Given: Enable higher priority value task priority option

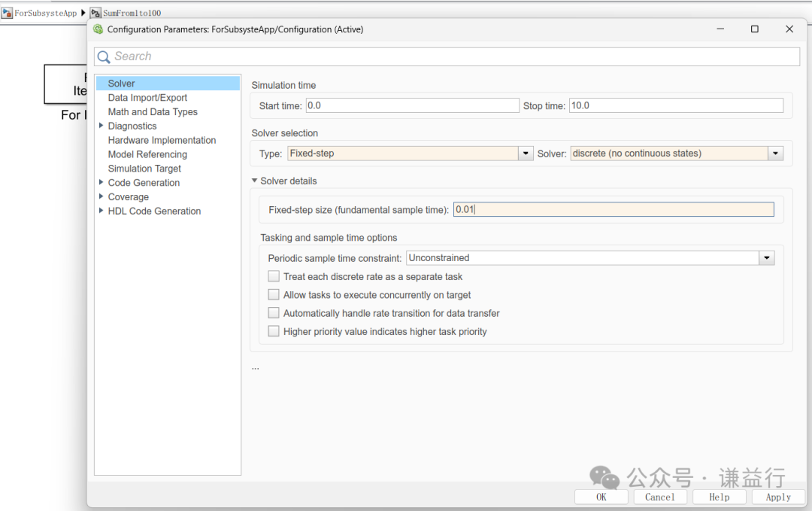Looking at the screenshot, I should click(274, 331).
